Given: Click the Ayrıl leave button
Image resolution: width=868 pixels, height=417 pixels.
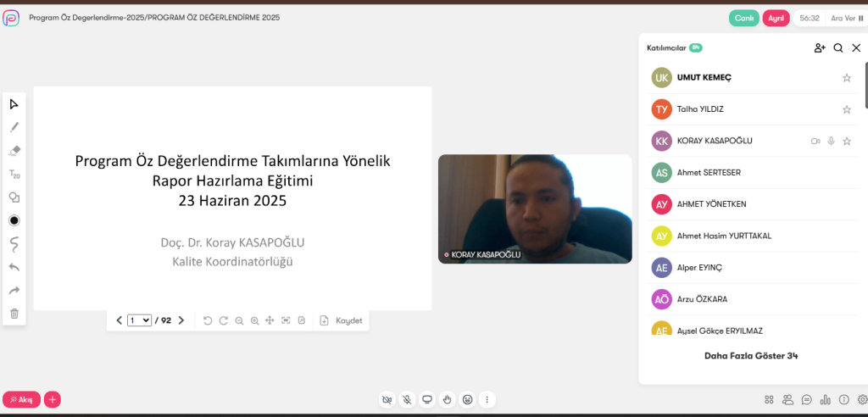Looking at the screenshot, I should click(776, 18).
